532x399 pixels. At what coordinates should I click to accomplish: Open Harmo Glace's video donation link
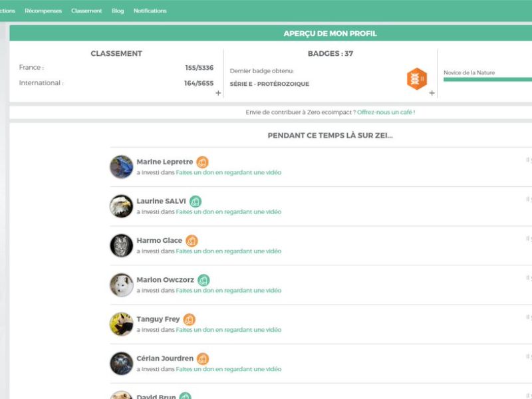(x=228, y=251)
